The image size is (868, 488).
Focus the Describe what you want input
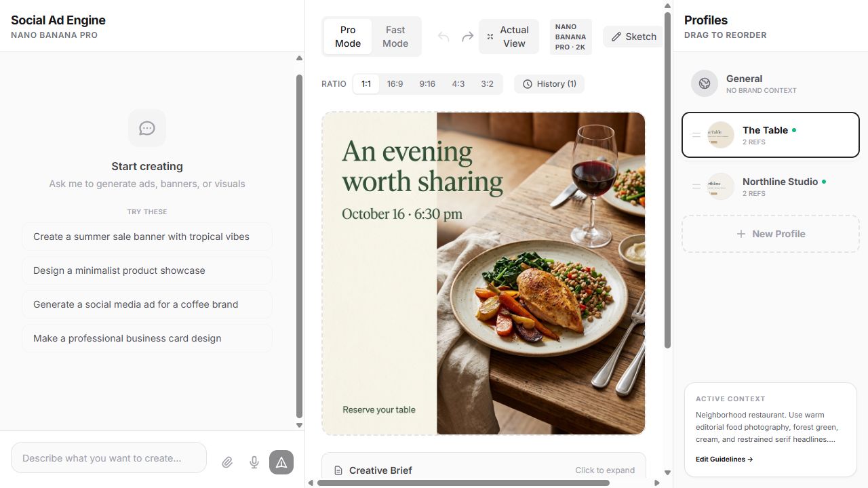(108, 458)
